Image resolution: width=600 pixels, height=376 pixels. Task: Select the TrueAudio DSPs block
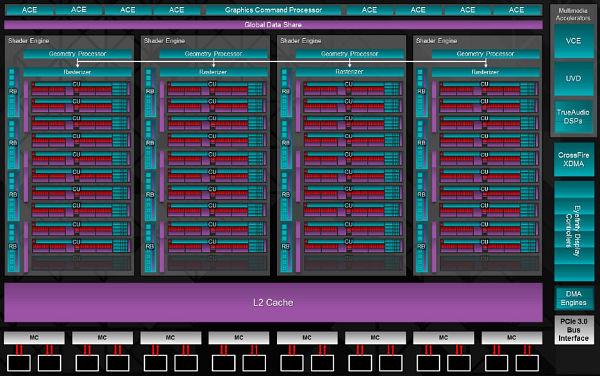(574, 117)
